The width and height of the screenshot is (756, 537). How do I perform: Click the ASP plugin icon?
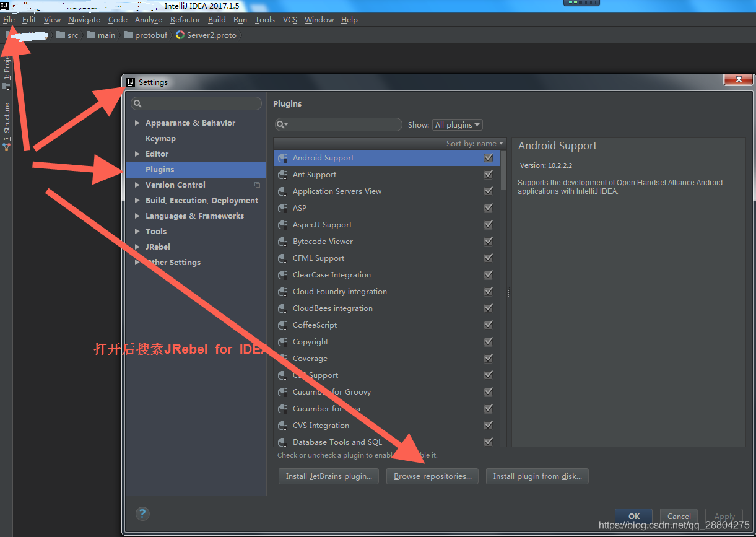[282, 208]
